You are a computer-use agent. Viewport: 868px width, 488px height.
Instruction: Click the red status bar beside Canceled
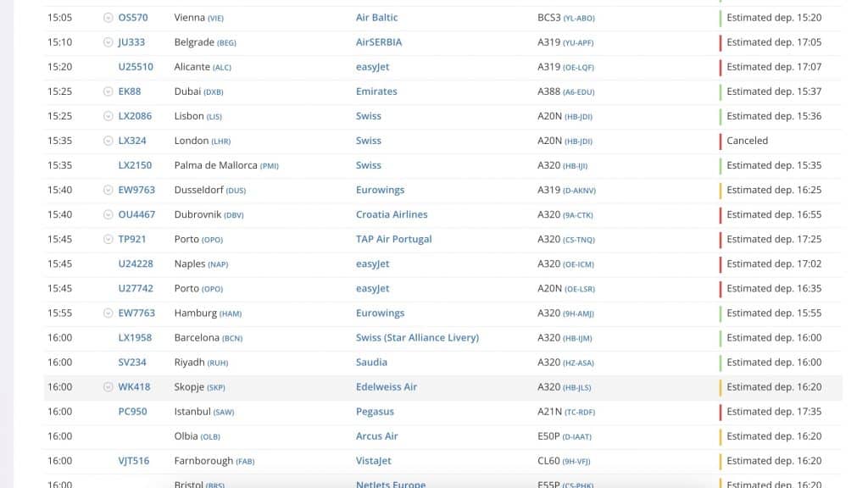(x=721, y=141)
